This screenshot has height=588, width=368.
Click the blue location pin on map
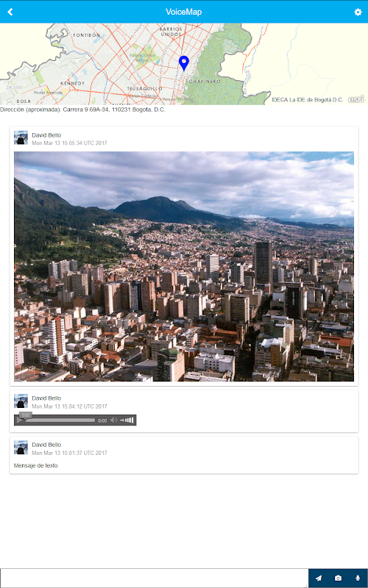(183, 63)
